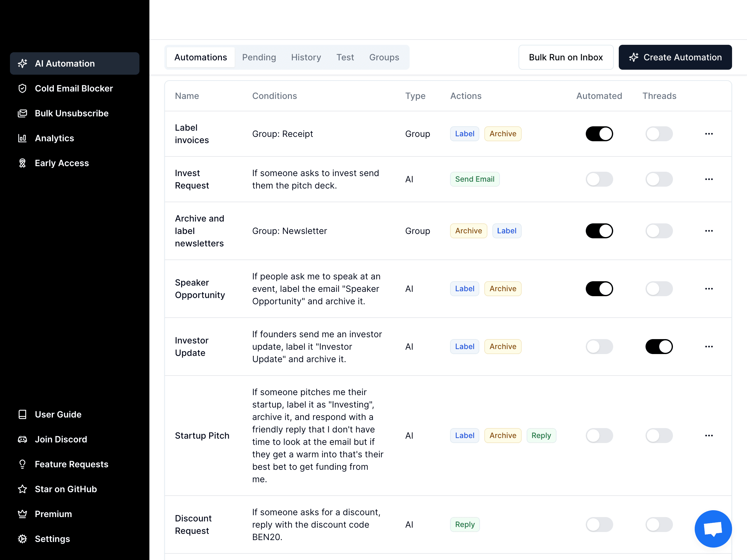Click the Speaker Opportunity automation name
This screenshot has width=747, height=560.
coord(200,289)
